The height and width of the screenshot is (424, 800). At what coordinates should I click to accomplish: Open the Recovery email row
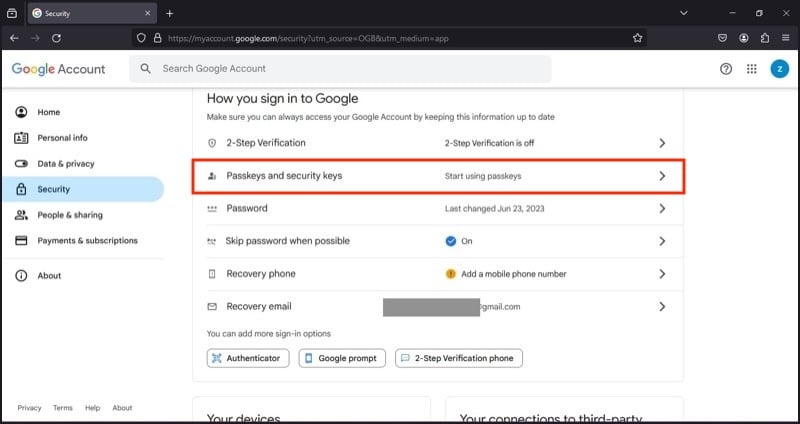[x=438, y=307]
